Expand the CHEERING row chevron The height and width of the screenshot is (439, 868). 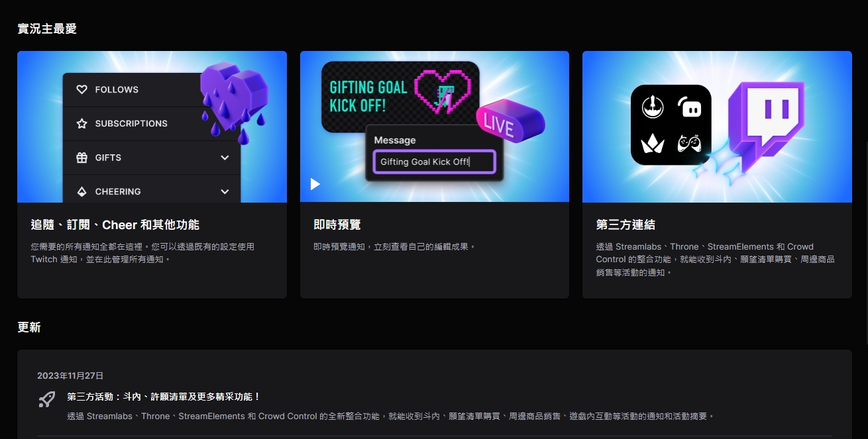tap(225, 191)
